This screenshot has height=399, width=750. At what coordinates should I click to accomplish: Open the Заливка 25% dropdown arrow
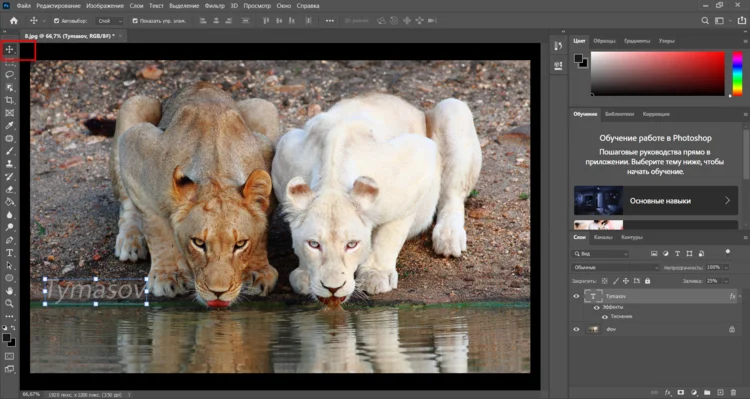726,281
